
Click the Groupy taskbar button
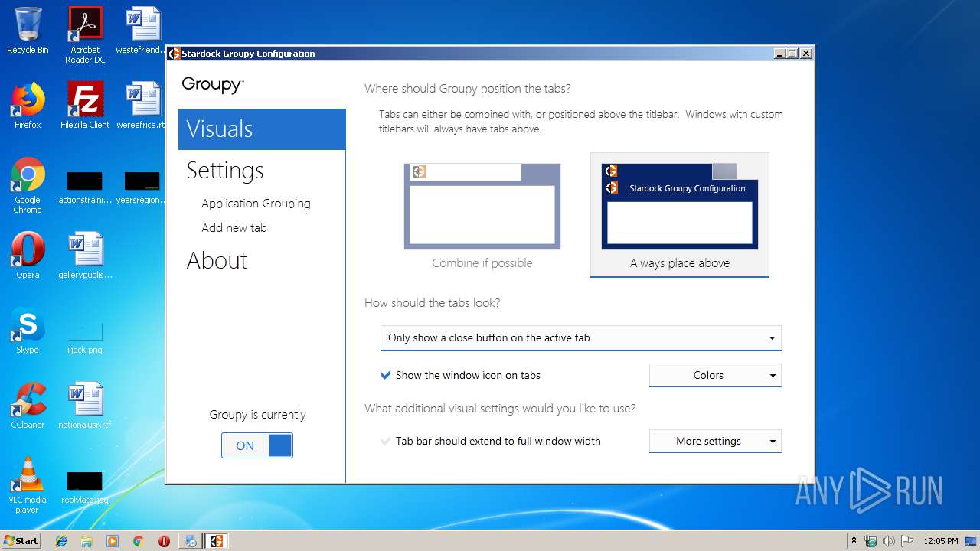click(x=216, y=541)
